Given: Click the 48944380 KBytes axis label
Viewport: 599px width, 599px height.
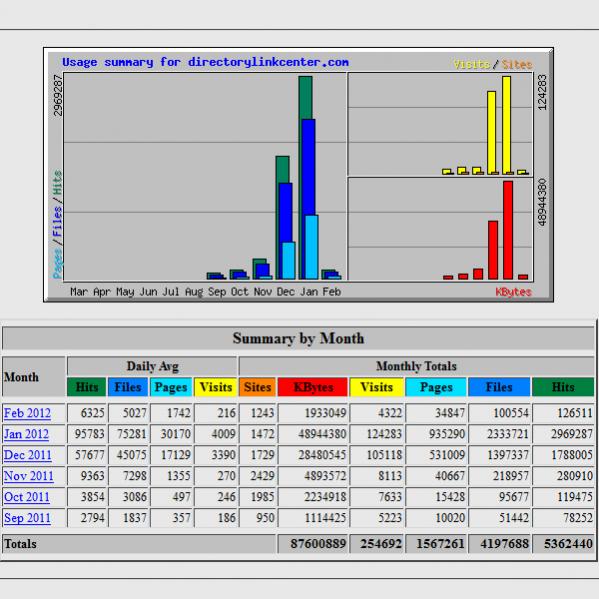Looking at the screenshot, I should point(542,202).
